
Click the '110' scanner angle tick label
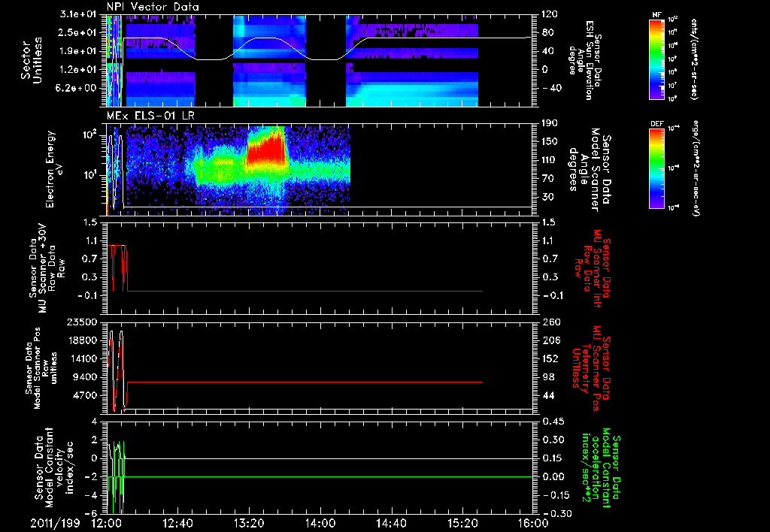[x=550, y=160]
